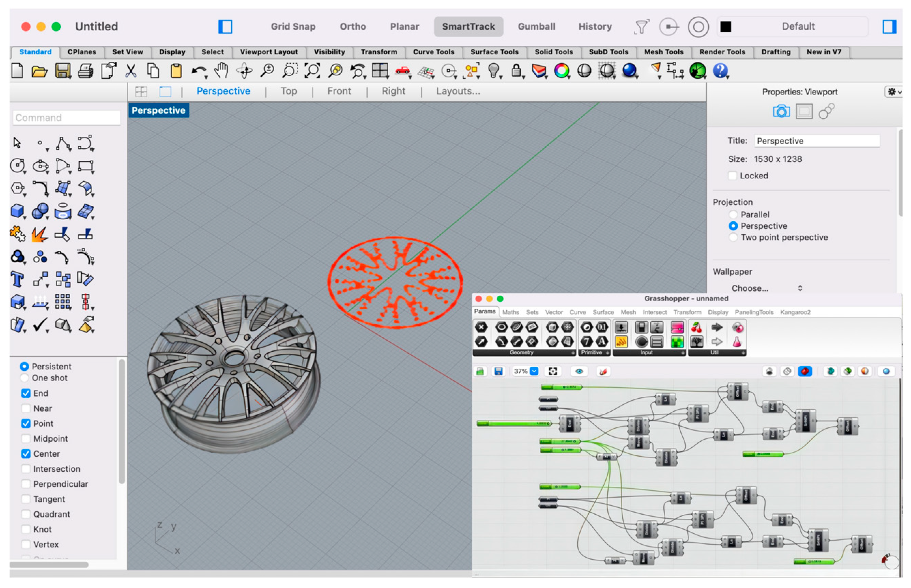Click Grasshopper save icon in canvas toolbar

point(498,371)
